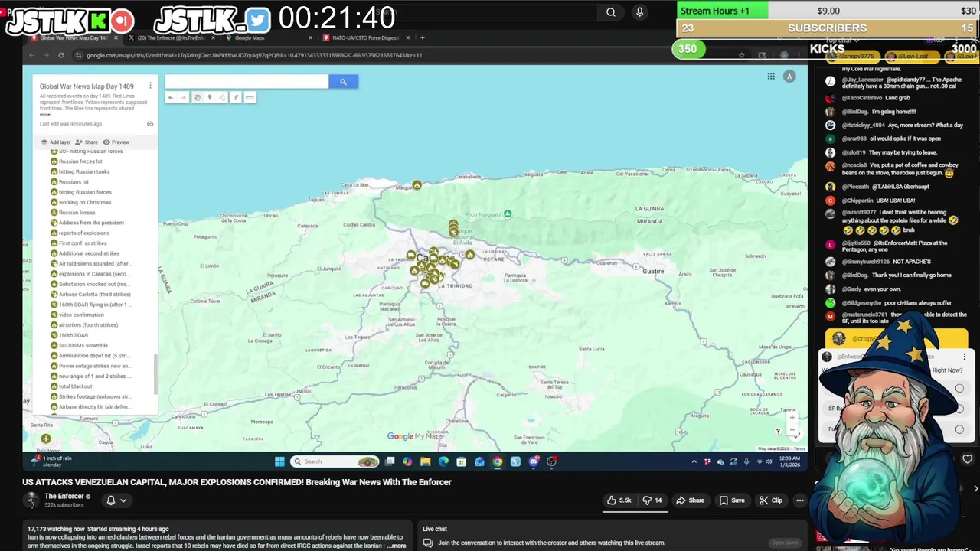Switch to The Enforcer X tab
980x551 pixels.
click(171, 37)
